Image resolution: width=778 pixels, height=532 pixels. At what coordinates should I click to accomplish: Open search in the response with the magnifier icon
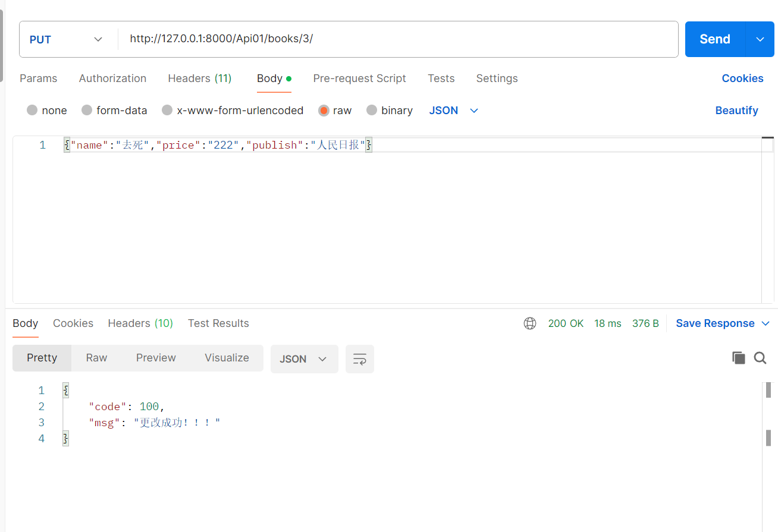(760, 358)
